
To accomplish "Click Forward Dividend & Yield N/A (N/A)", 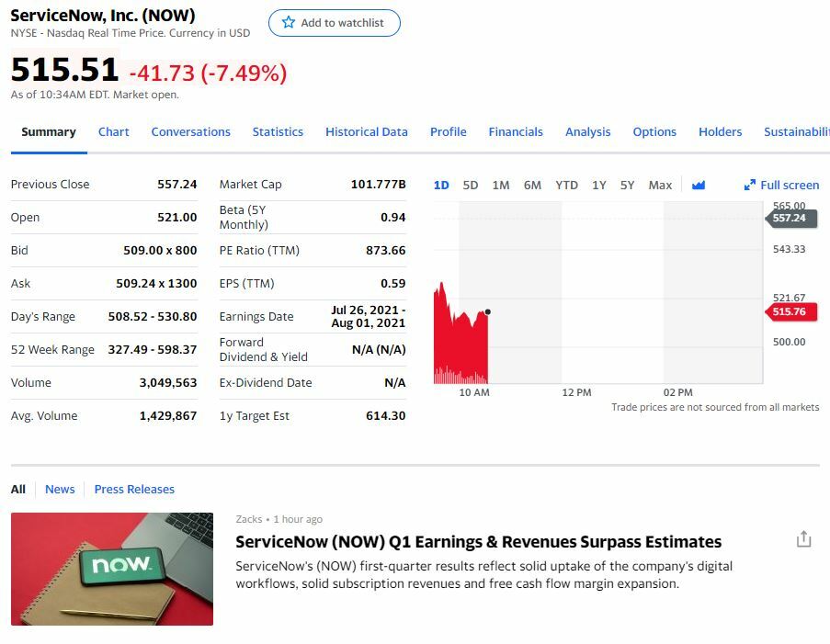I will (379, 350).
